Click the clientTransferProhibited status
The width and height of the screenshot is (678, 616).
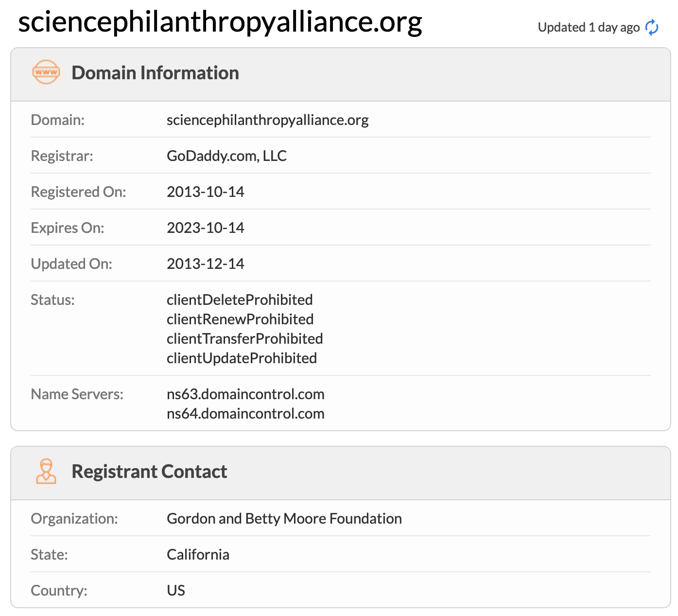click(x=245, y=338)
